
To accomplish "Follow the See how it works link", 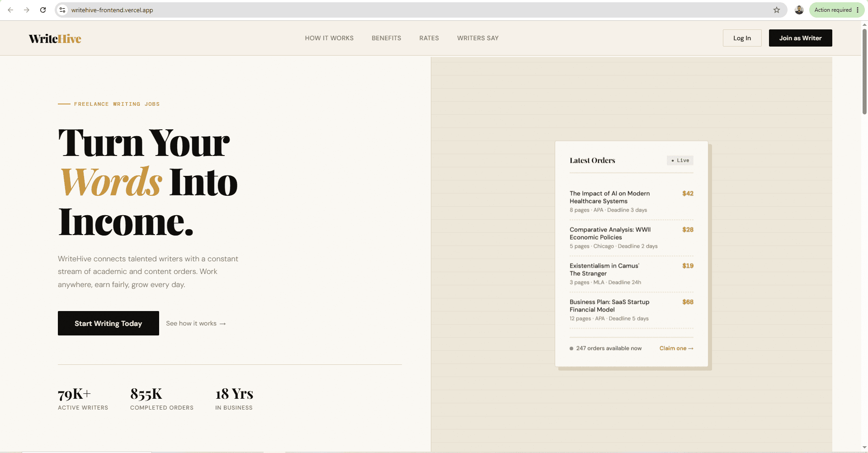I will [x=196, y=323].
